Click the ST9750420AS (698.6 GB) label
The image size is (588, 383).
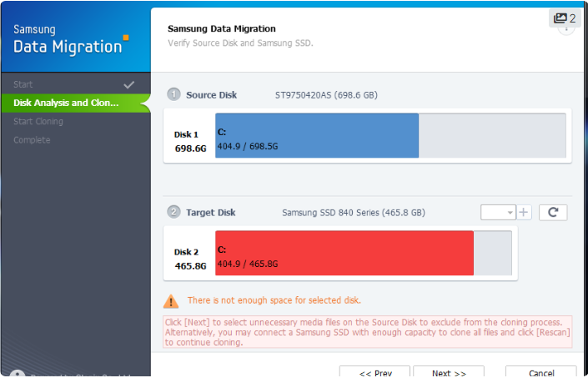[326, 95]
